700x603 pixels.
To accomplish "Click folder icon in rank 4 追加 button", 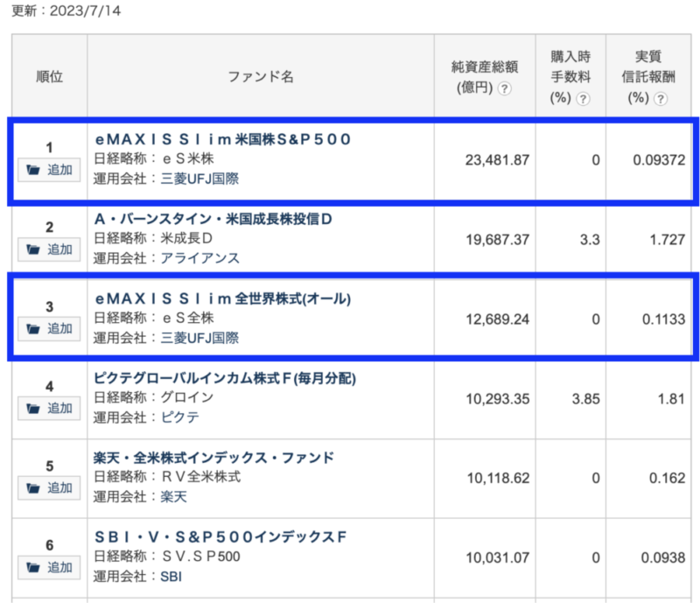I will coord(33,408).
